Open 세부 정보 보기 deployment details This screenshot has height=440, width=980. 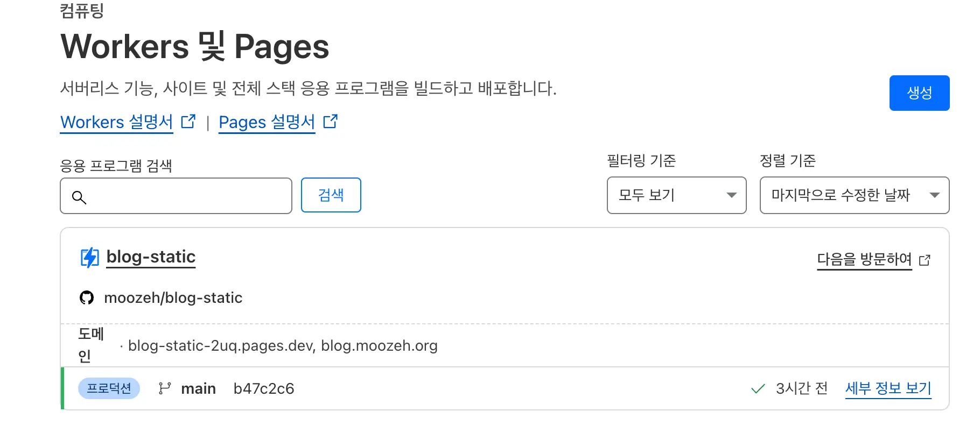(x=888, y=388)
